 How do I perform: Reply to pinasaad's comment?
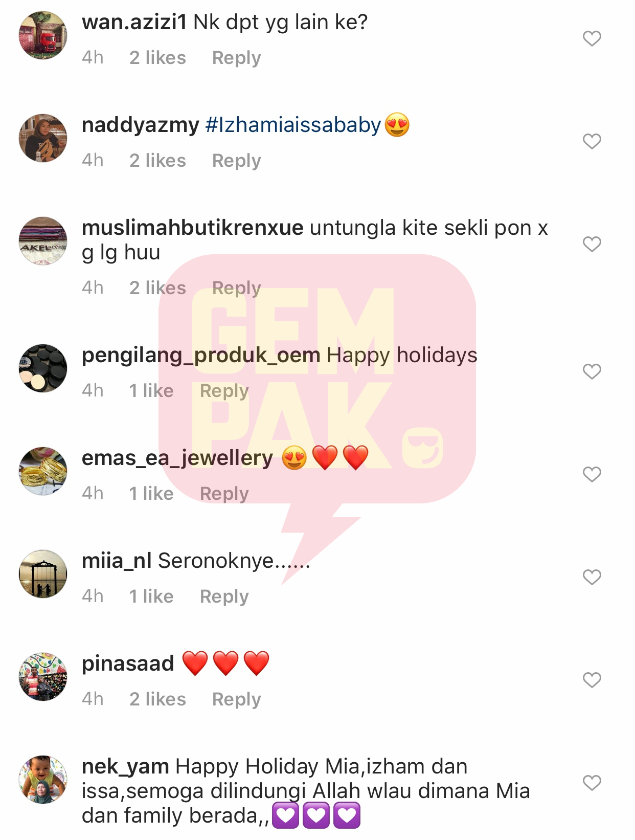point(236,699)
